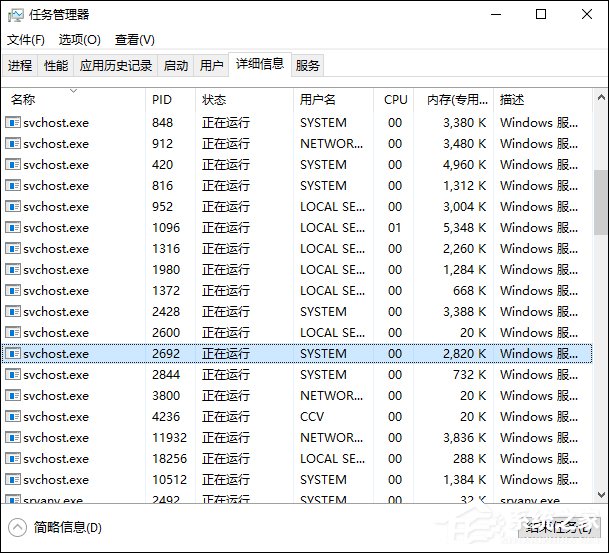Screen dimensions: 609x553
Task: Click the process icon for svchost.exe PID 11932
Action: tap(13, 437)
